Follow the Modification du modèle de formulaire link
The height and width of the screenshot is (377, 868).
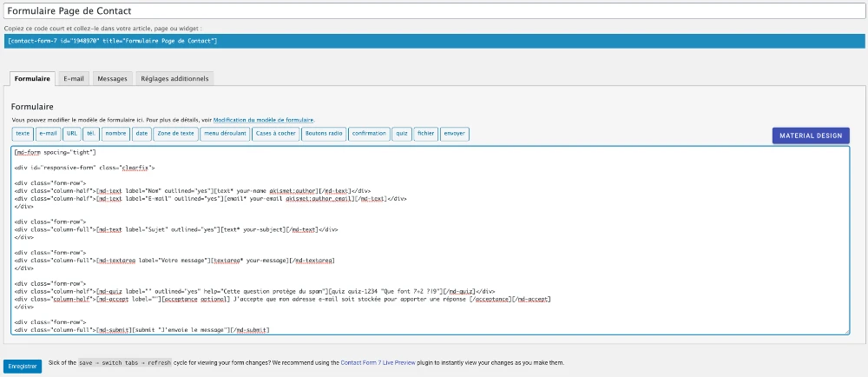(x=264, y=120)
